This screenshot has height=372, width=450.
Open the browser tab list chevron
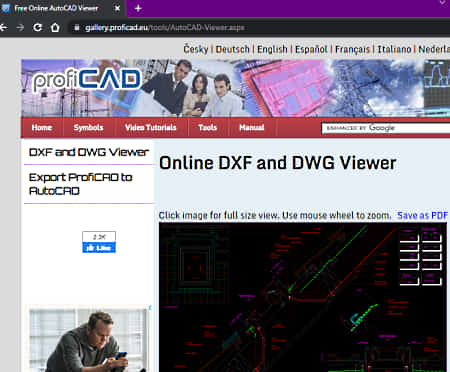point(443,3)
